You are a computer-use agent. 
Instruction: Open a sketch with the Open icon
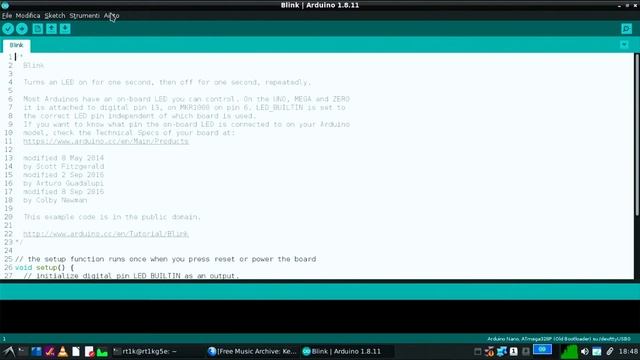pyautogui.click(x=51, y=29)
